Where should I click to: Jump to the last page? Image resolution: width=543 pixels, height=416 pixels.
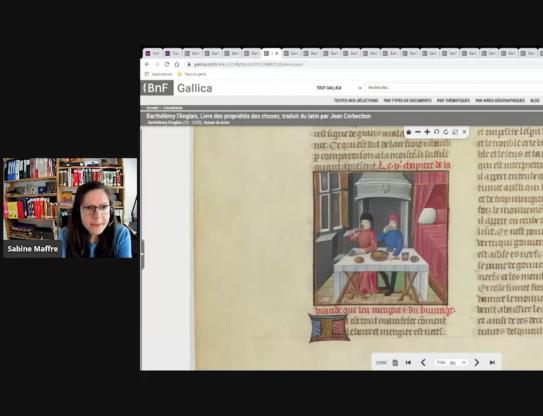pyautogui.click(x=492, y=363)
